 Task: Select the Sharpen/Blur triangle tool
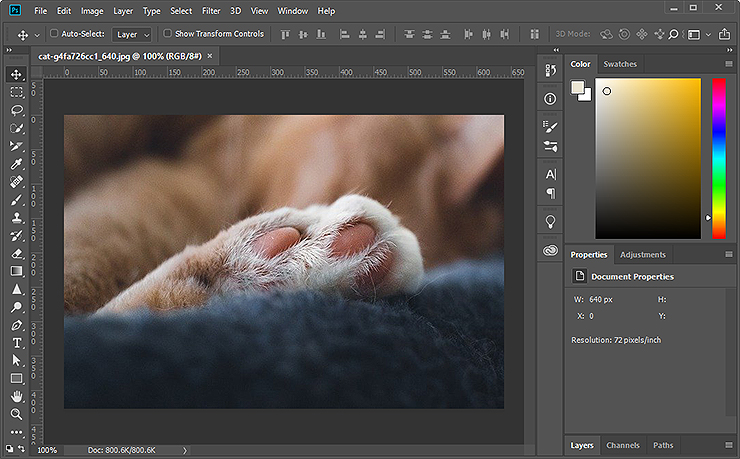(x=17, y=289)
